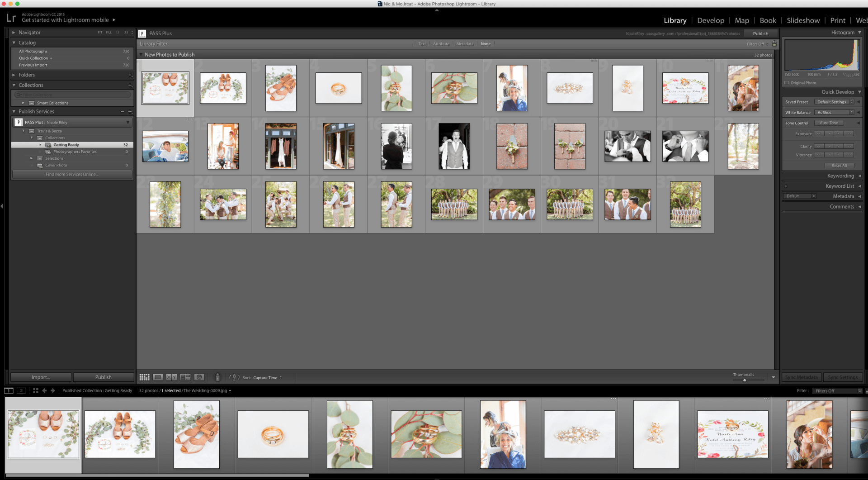868x480 pixels.
Task: Click the Auto Tone button
Action: 829,123
